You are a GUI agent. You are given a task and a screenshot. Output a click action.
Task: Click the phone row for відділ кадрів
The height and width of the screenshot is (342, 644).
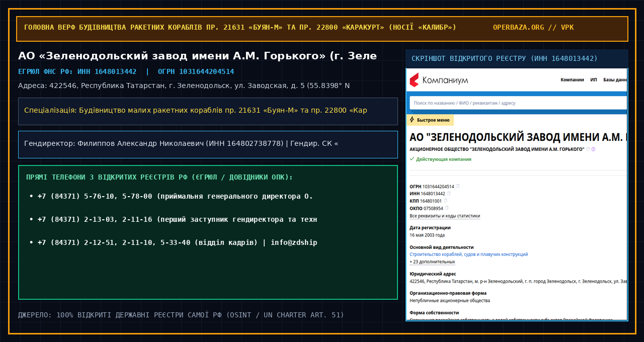(173, 242)
